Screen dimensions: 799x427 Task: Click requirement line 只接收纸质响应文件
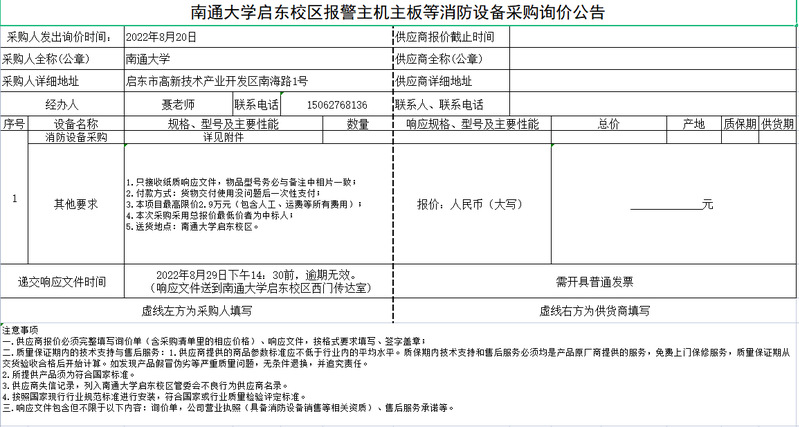[241, 182]
